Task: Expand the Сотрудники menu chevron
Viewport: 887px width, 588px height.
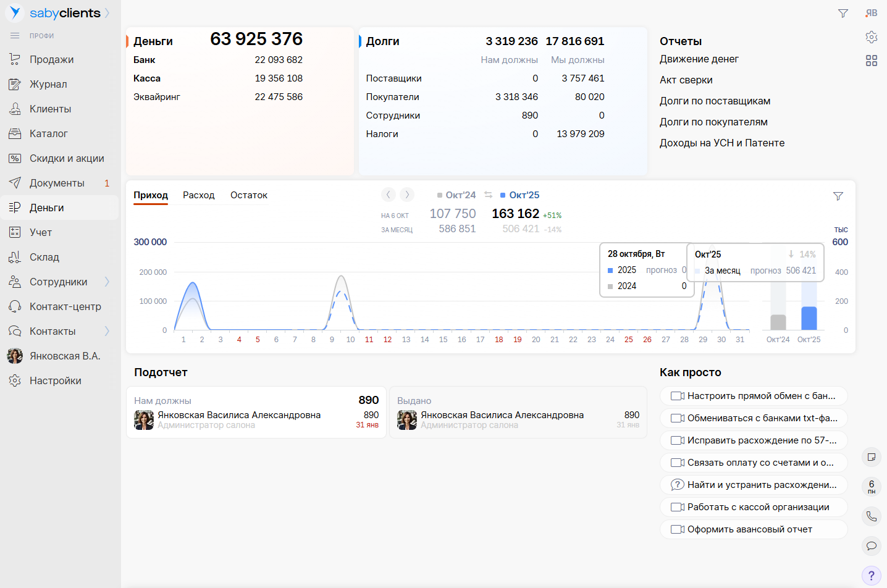Action: point(107,282)
